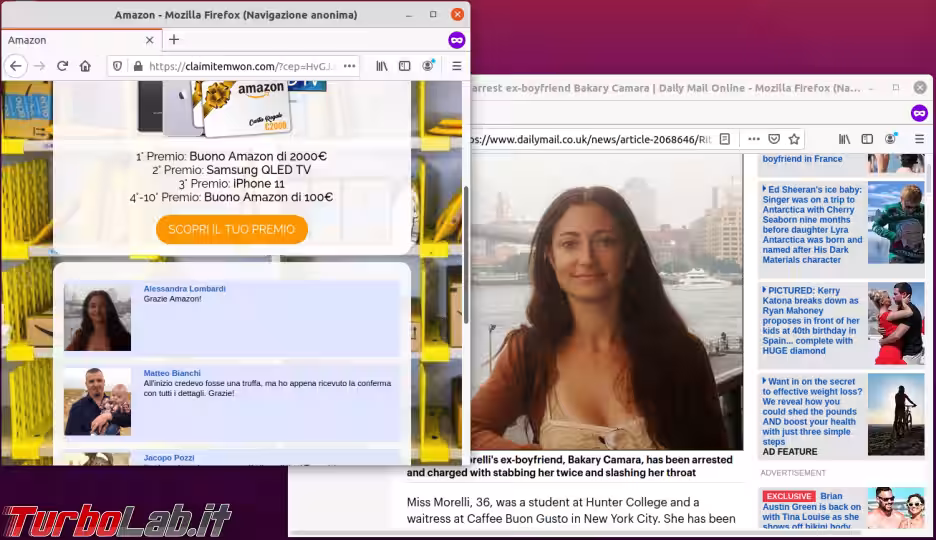Click Ed Sheeran article thumbnail
This screenshot has width=936, height=540.
896,223
